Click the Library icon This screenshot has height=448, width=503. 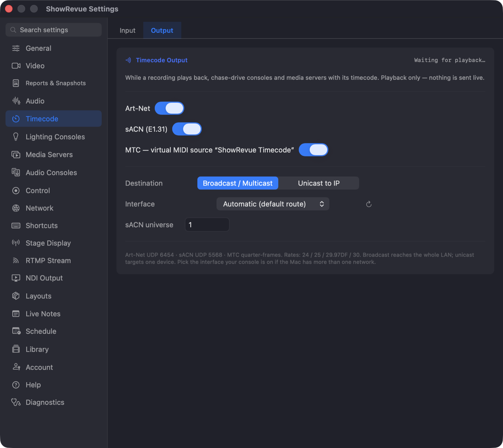[16, 349]
